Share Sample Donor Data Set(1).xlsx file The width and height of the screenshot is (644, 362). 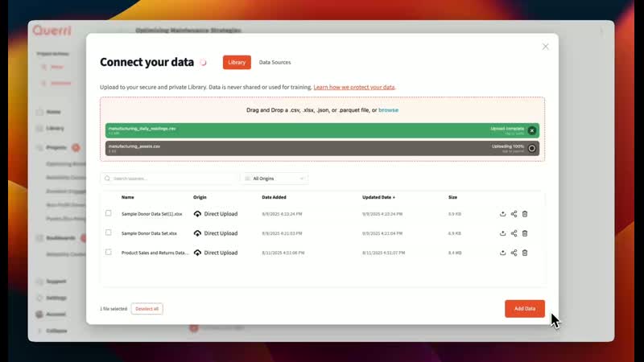point(514,214)
